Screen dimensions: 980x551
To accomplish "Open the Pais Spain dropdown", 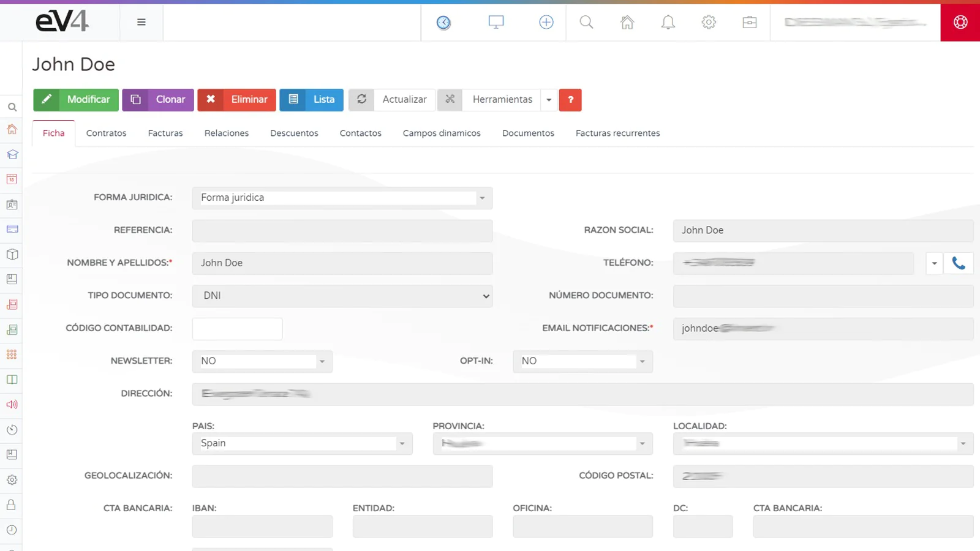I will (302, 443).
